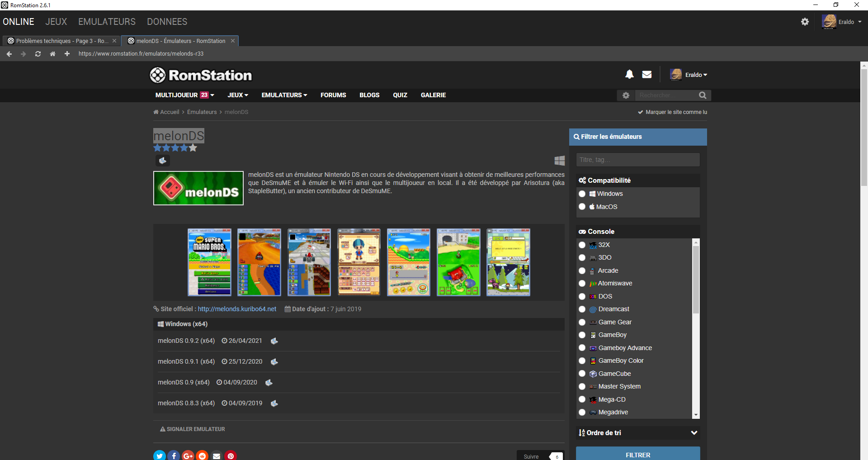Share on Twitter
Image resolution: width=868 pixels, height=460 pixels.
click(x=160, y=455)
